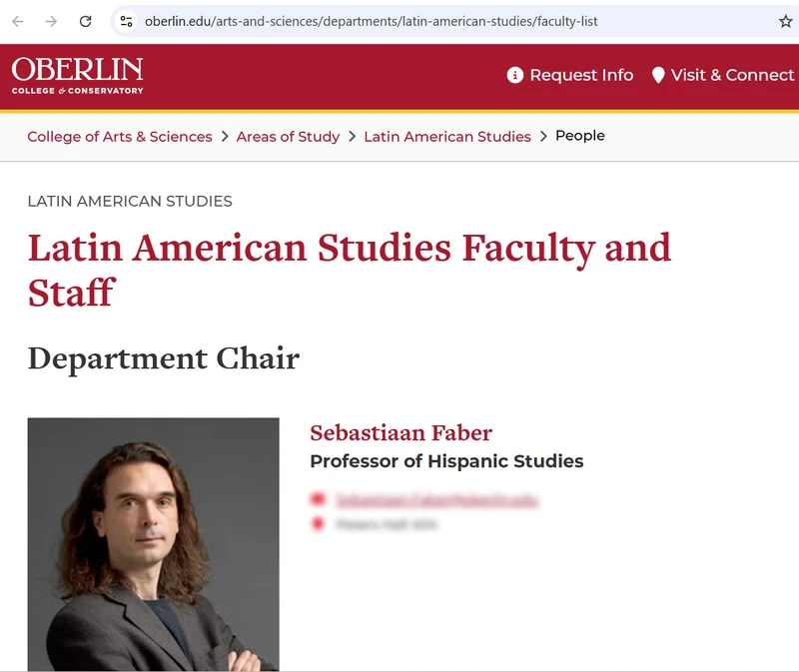This screenshot has width=799, height=672.
Task: Click the browser back arrow
Action: (x=18, y=21)
